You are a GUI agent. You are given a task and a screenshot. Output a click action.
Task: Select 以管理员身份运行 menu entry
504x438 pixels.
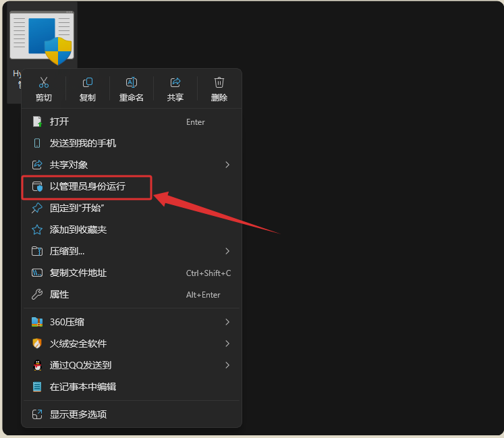[x=88, y=186]
